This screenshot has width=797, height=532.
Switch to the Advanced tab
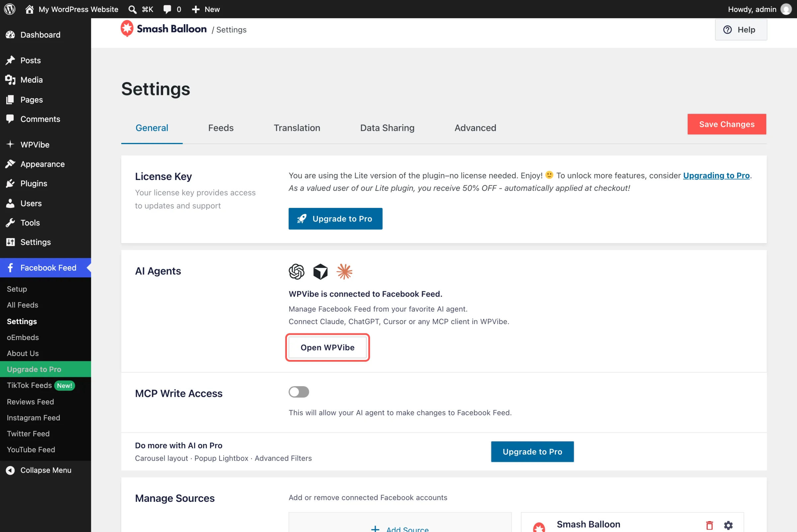[475, 128]
